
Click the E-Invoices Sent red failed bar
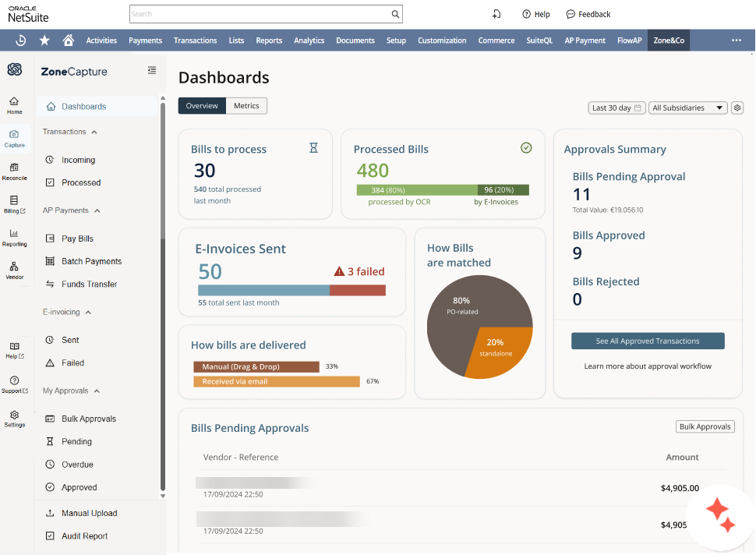tap(357, 290)
